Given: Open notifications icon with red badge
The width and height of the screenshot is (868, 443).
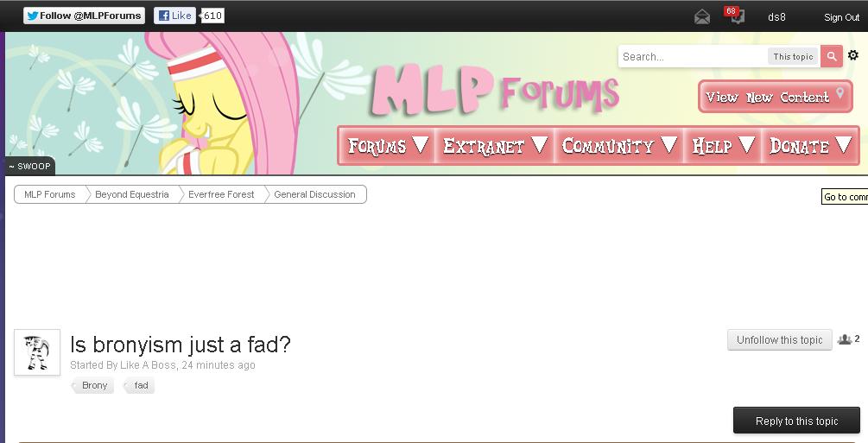Looking at the screenshot, I should click(735, 16).
